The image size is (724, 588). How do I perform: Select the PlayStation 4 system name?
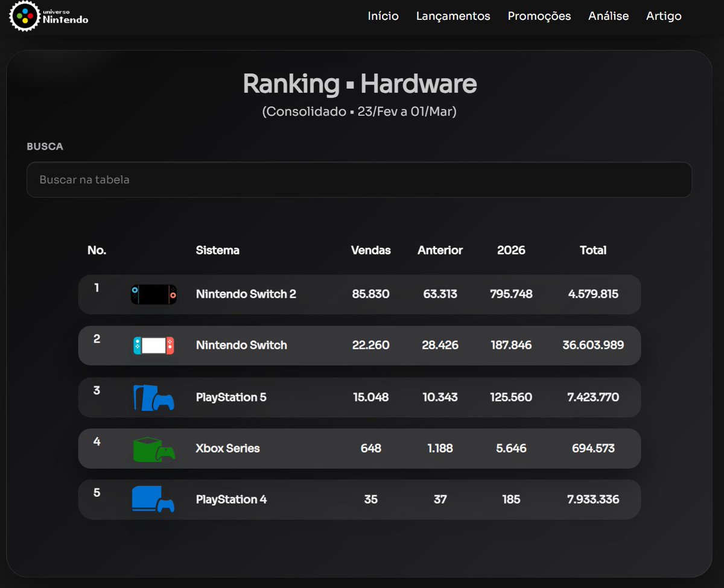tap(231, 499)
